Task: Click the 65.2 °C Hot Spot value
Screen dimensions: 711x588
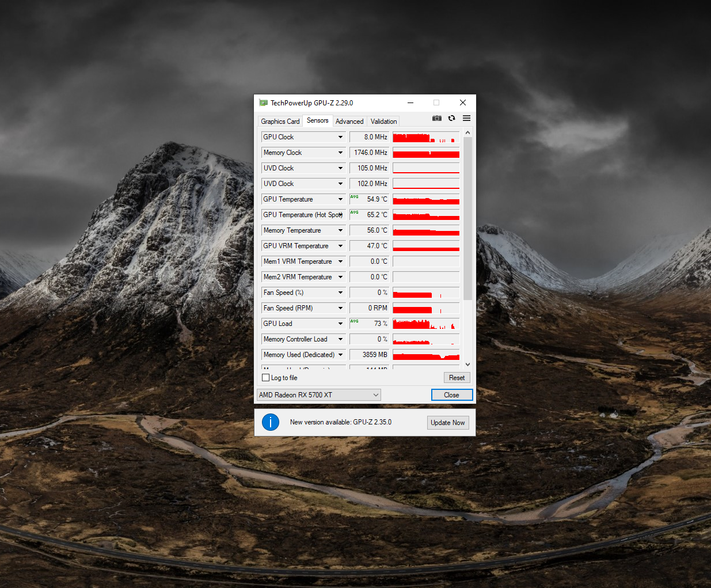Action: click(x=369, y=215)
